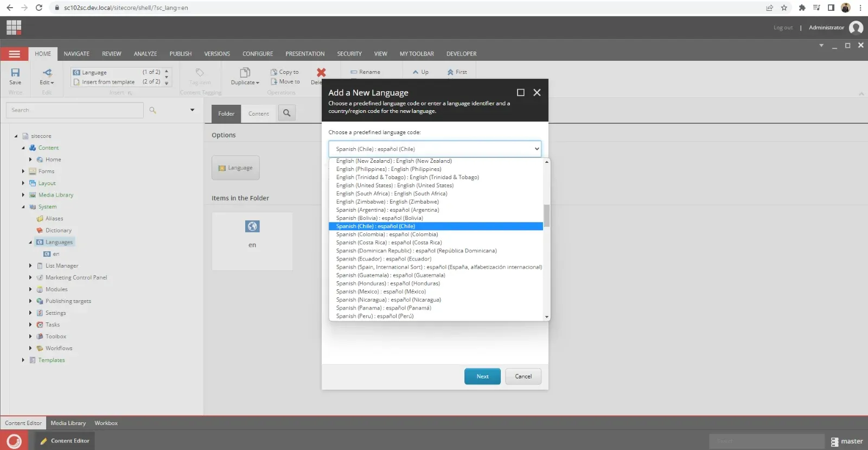The image size is (868, 450).
Task: Open the Sitecore launchpad grid icon
Action: 14,27
